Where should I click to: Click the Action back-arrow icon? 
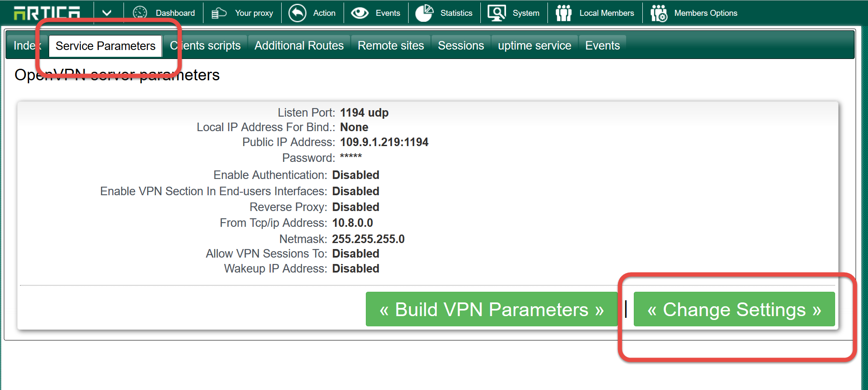point(297,13)
